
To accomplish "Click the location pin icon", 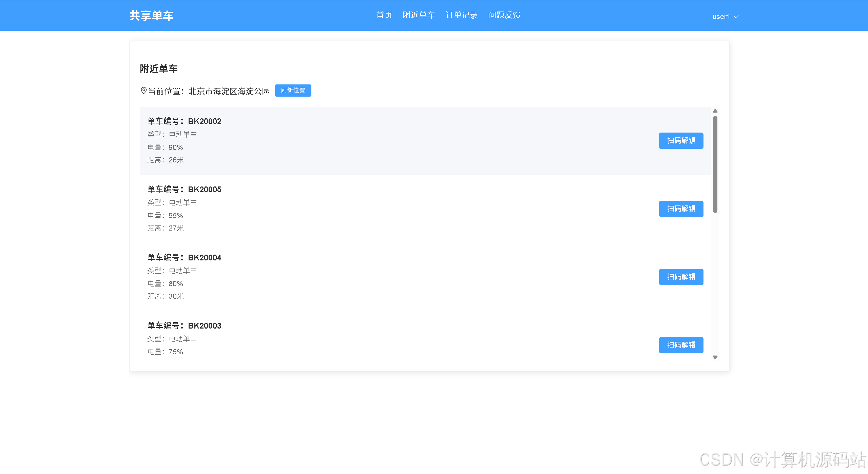I will tap(143, 91).
